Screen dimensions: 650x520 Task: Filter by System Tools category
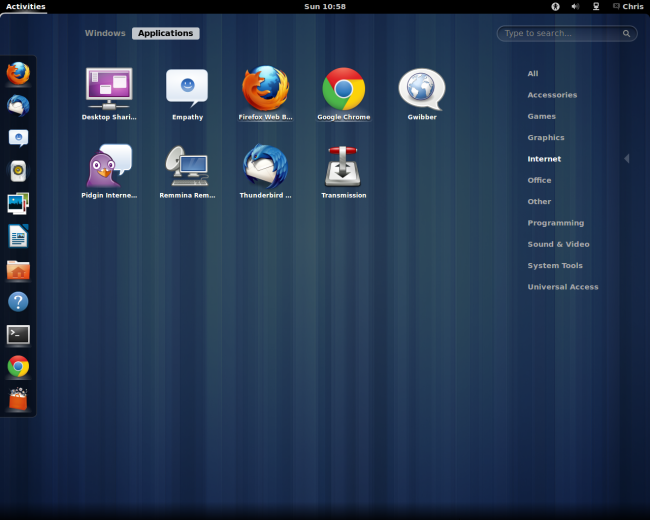[555, 265]
